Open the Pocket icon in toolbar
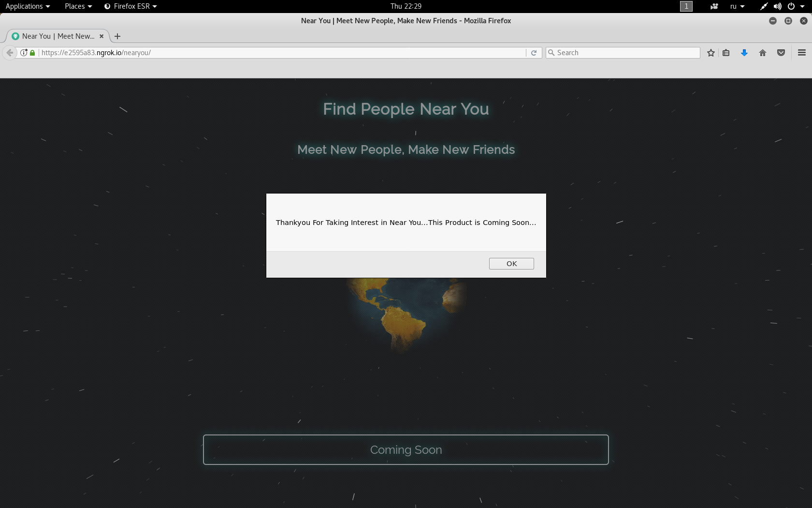The height and width of the screenshot is (508, 812). pyautogui.click(x=781, y=53)
